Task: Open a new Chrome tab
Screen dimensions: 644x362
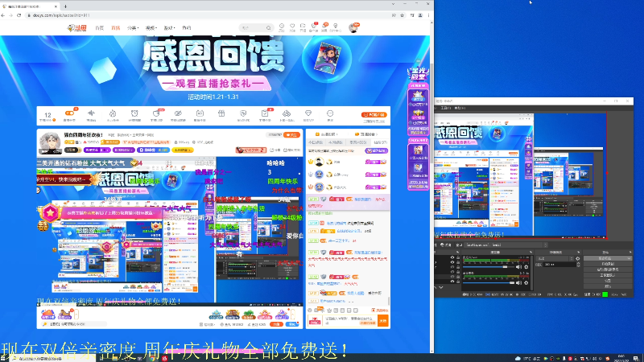Action: (65, 6)
